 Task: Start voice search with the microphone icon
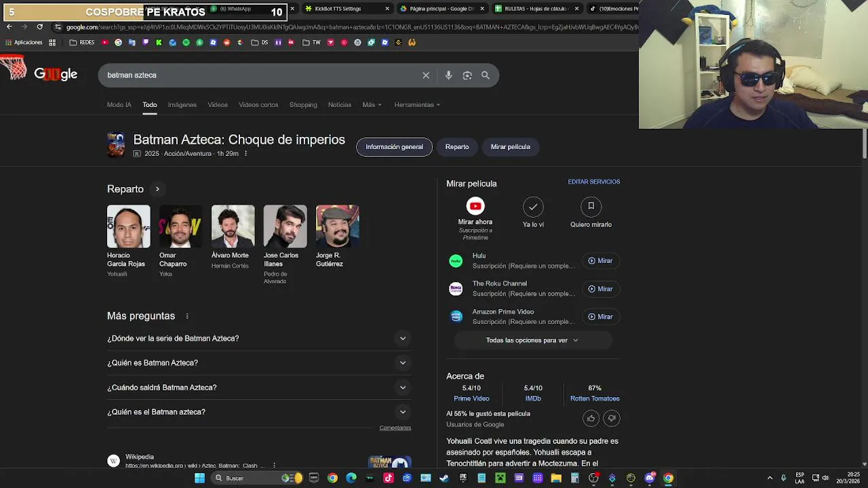pos(448,75)
